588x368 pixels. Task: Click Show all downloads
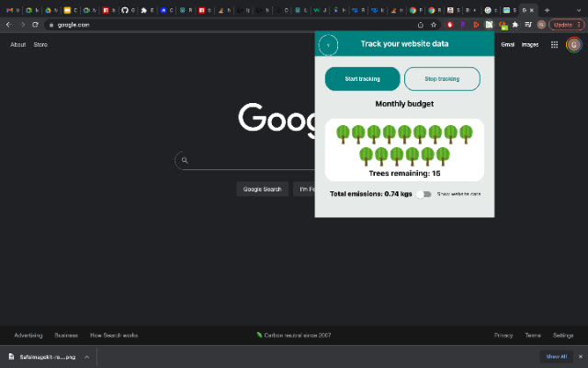(557, 357)
